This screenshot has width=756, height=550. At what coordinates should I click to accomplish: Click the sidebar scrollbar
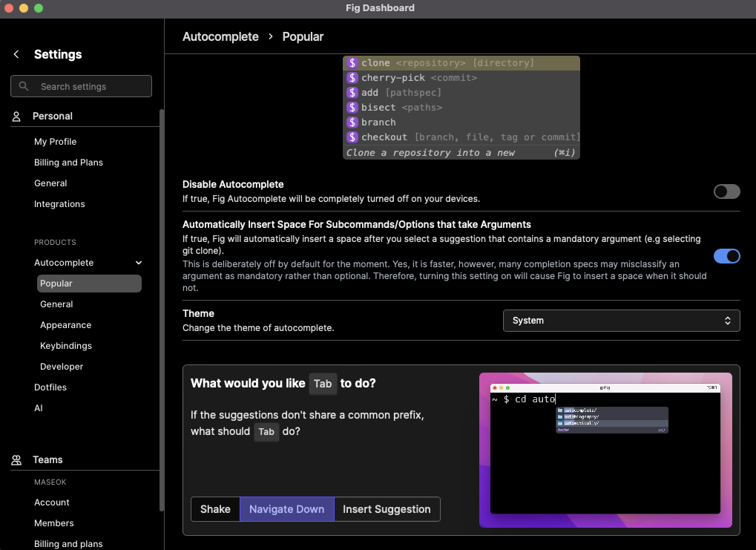tap(162, 309)
